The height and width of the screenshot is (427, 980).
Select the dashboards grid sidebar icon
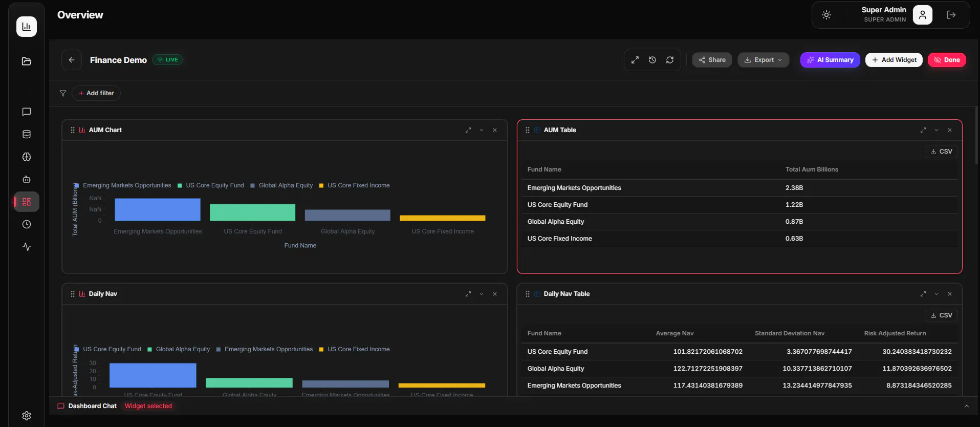(27, 202)
